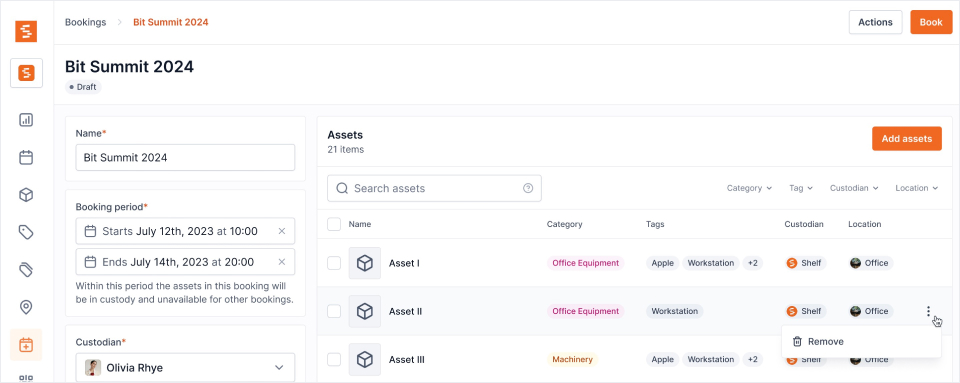Image resolution: width=960 pixels, height=383 pixels.
Task: Click the Workstation tag on Asset I
Action: (x=711, y=263)
